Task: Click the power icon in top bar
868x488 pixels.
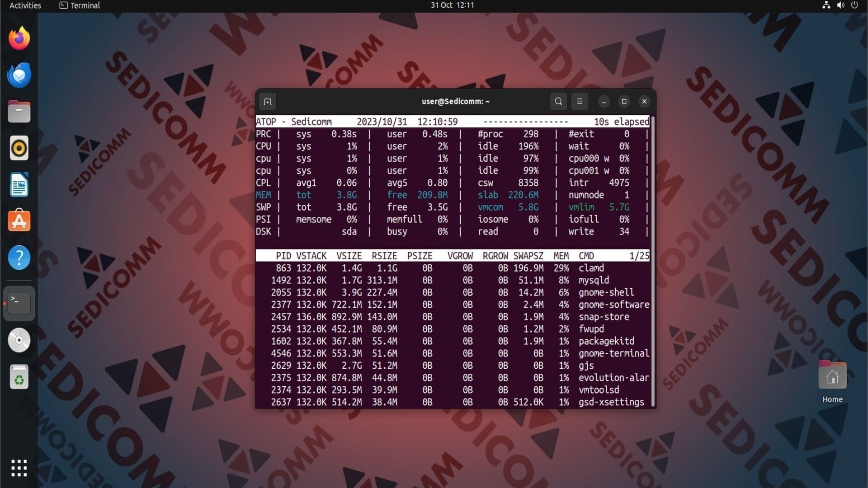Action: tap(854, 5)
